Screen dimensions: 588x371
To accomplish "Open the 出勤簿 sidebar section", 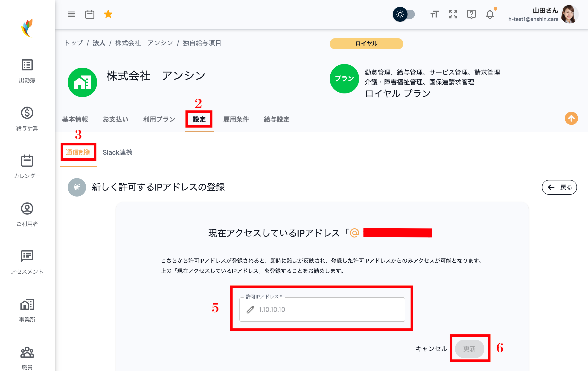I will (x=27, y=71).
